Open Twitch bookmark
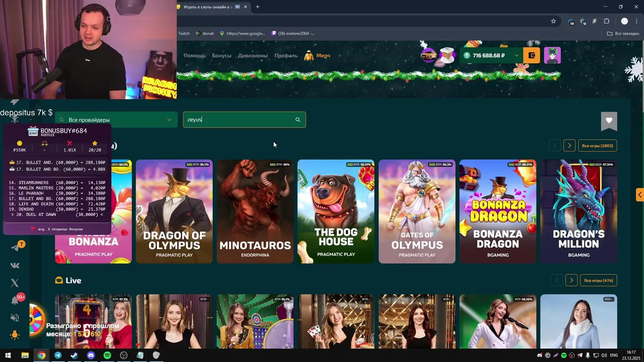Viewport: 644px width, 362px height. (184, 33)
